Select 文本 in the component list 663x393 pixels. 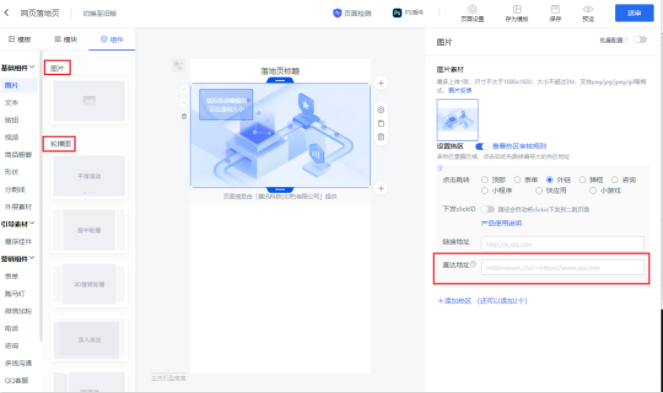tap(11, 103)
